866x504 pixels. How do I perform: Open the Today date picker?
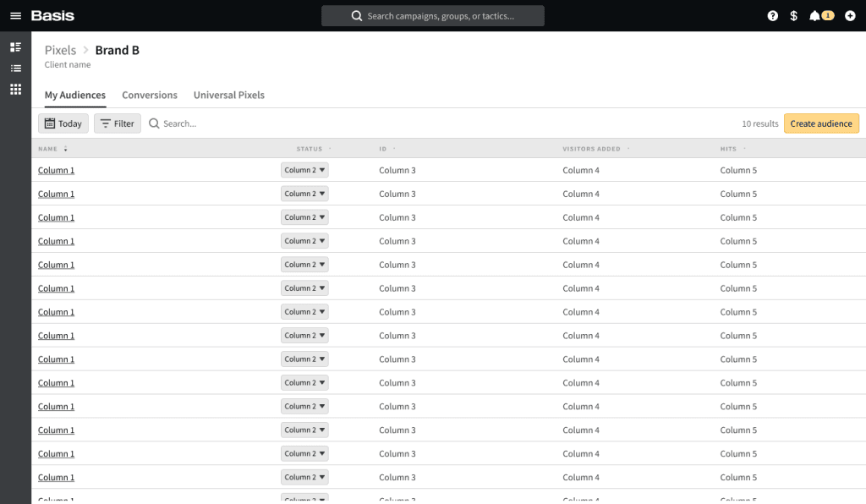(63, 123)
